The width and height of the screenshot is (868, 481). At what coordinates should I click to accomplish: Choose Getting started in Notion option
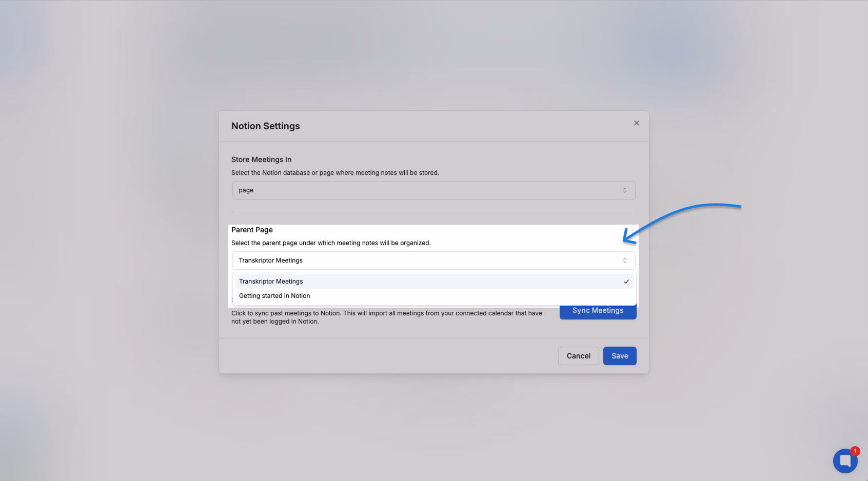[x=274, y=296]
